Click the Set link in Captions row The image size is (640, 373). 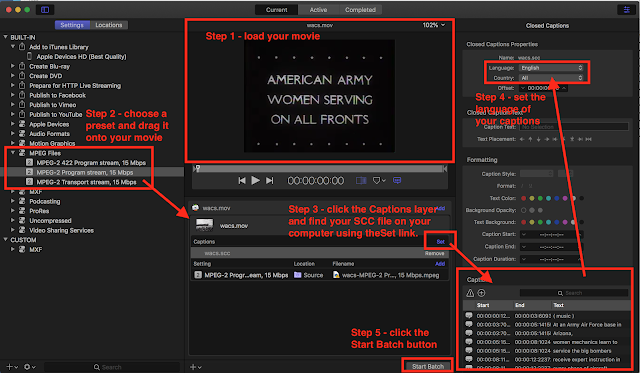tap(440, 242)
